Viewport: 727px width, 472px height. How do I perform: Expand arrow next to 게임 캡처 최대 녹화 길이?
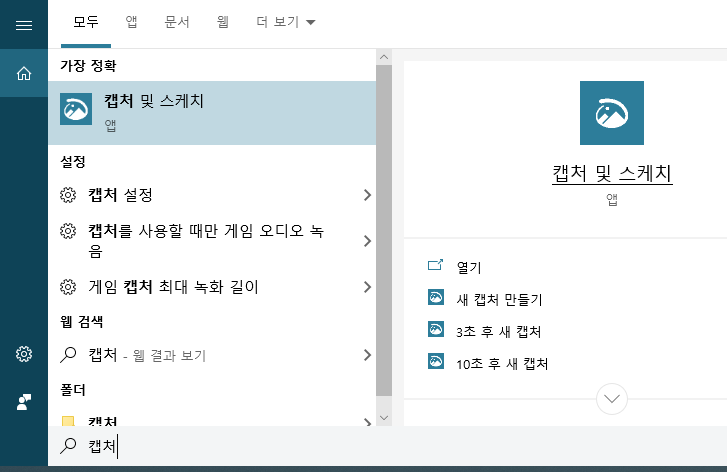click(x=367, y=287)
